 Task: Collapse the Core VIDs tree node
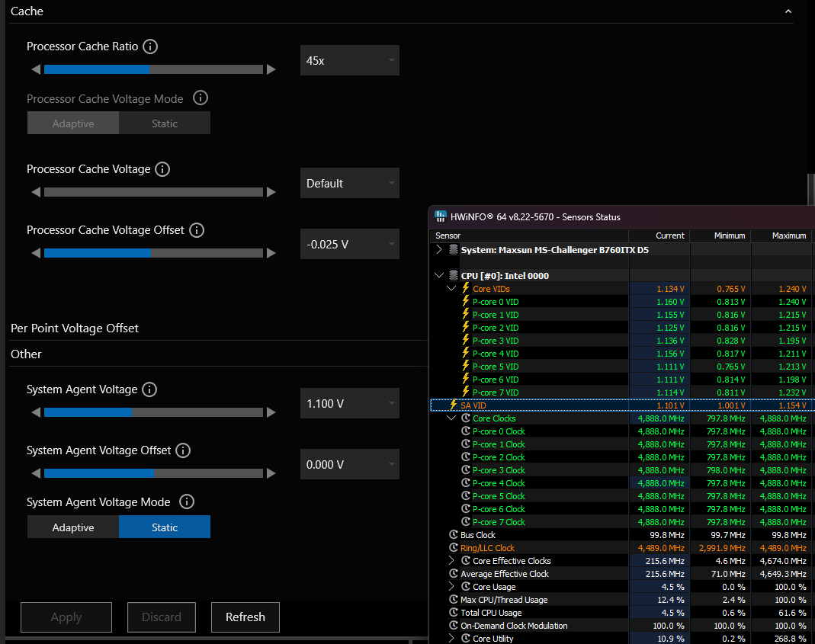coord(451,289)
